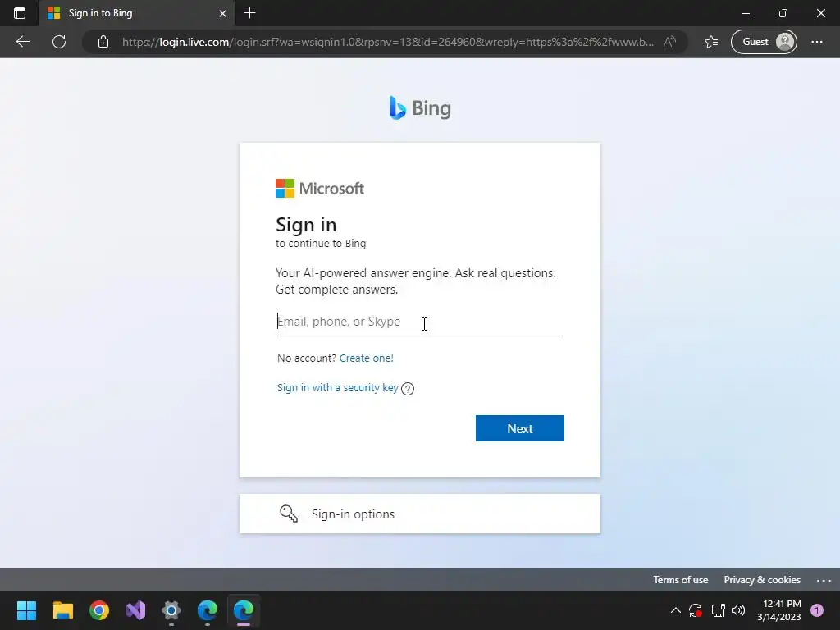Click the address bar URL
This screenshot has width=840, height=630.
pyautogui.click(x=388, y=42)
